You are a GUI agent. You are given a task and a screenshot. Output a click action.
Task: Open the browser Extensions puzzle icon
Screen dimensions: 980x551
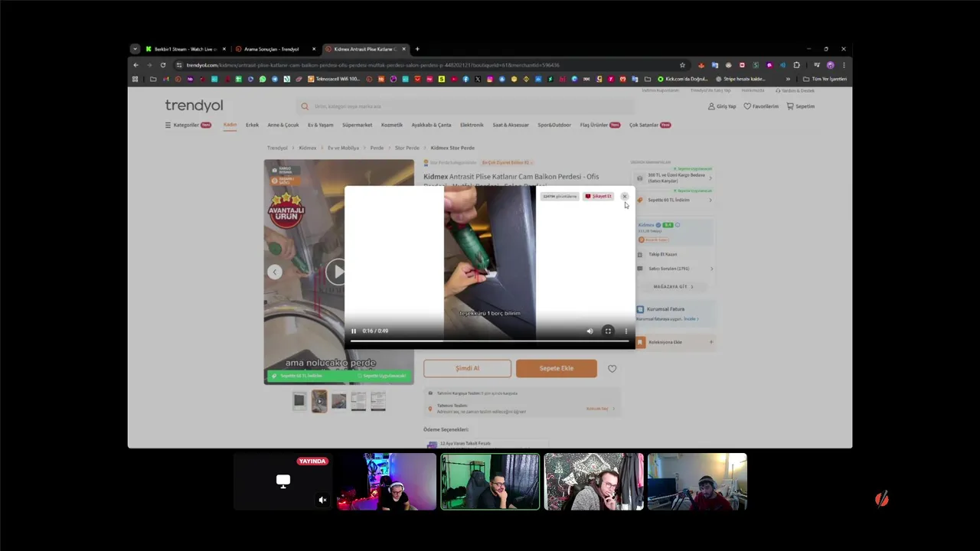tap(796, 65)
